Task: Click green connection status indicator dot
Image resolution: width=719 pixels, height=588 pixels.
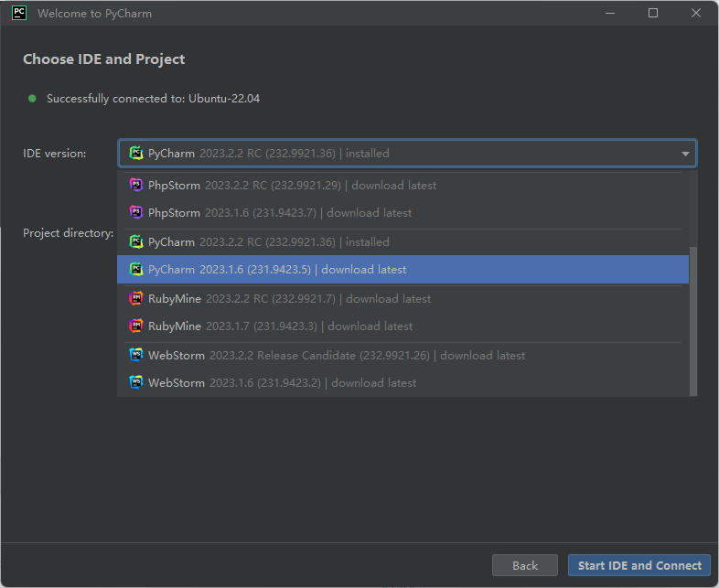Action: (x=32, y=99)
